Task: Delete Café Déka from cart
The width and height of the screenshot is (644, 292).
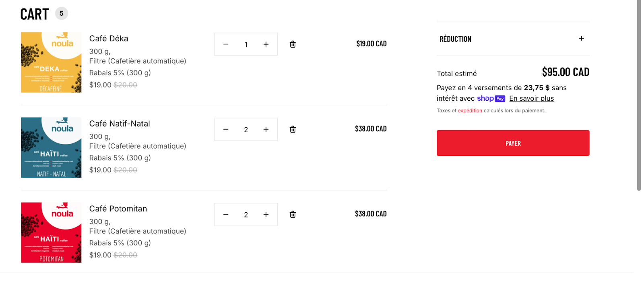Action: 293,44
